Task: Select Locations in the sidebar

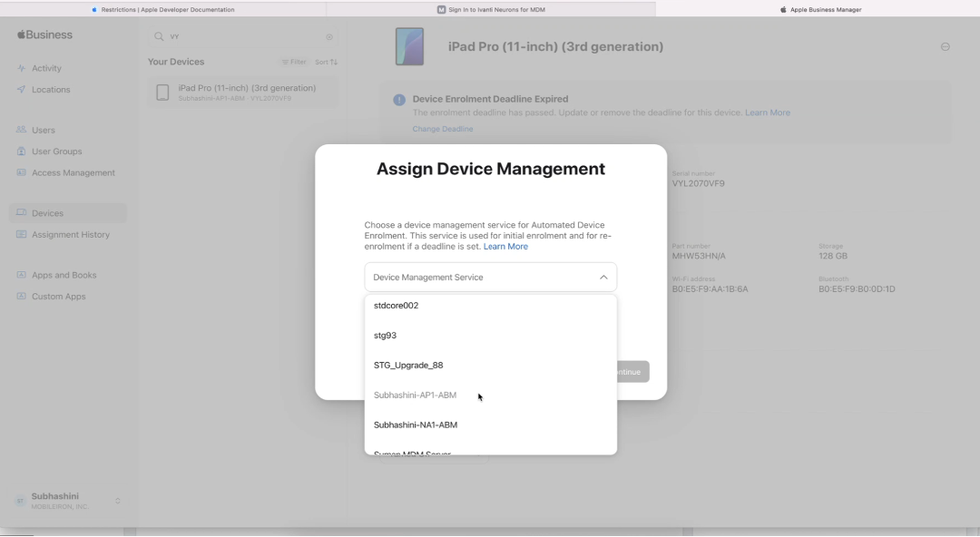Action: [51, 89]
